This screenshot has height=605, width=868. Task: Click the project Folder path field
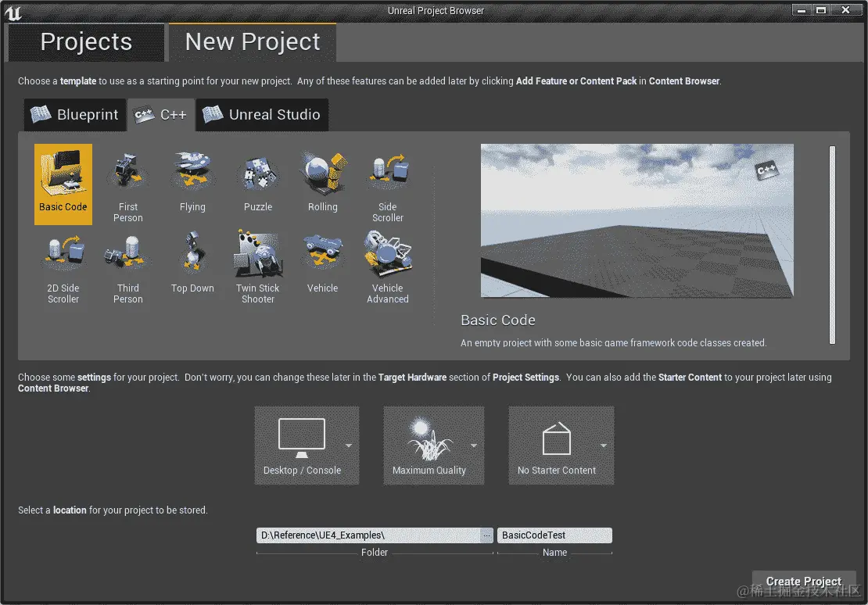368,535
